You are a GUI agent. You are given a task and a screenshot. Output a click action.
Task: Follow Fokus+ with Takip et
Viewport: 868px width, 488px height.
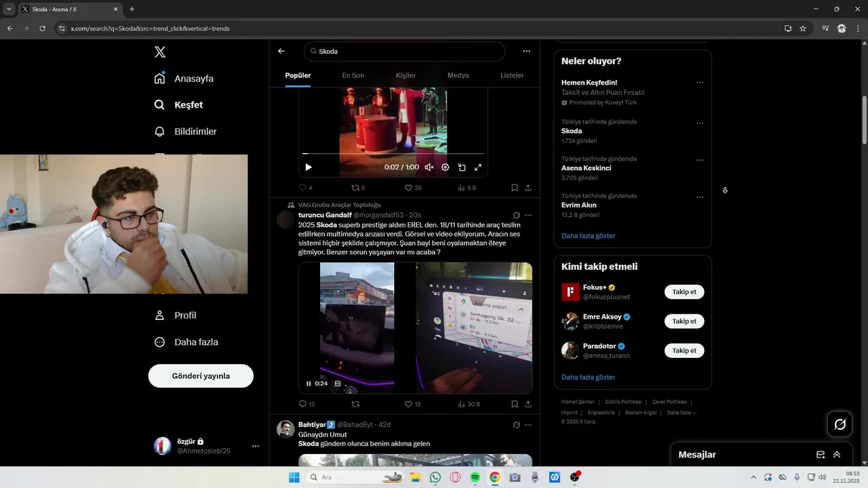click(684, 292)
